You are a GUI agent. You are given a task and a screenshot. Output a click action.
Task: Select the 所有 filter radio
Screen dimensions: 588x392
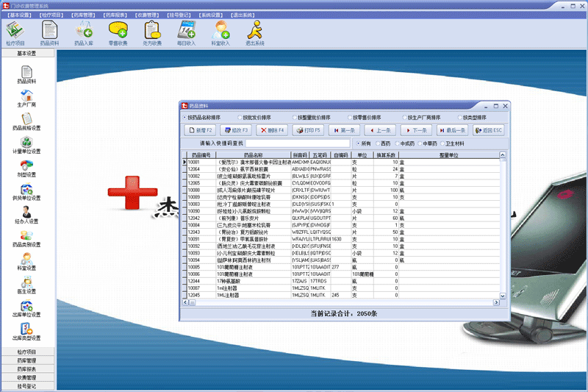[363, 143]
